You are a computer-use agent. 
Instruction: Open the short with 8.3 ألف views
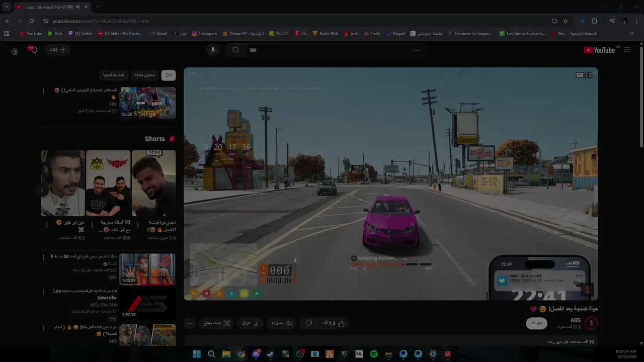pos(63,184)
